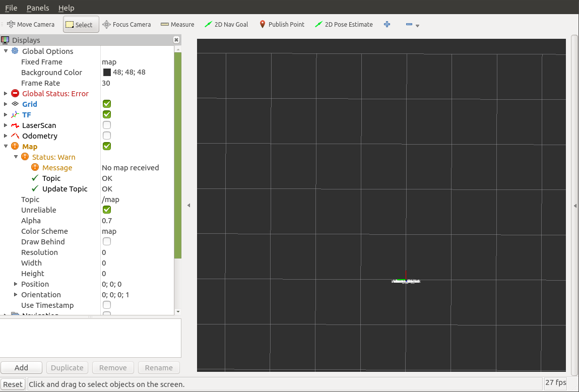Click the orange Map warning icon

(15, 146)
